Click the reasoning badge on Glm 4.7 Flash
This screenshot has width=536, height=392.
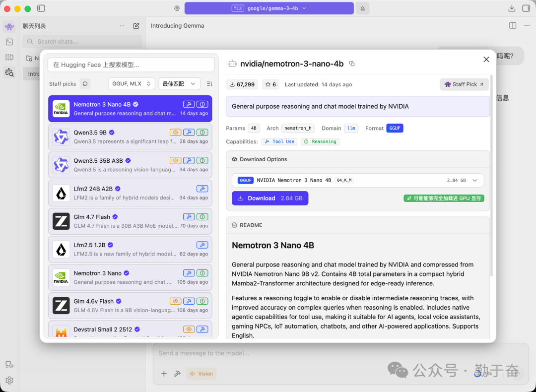click(x=202, y=217)
